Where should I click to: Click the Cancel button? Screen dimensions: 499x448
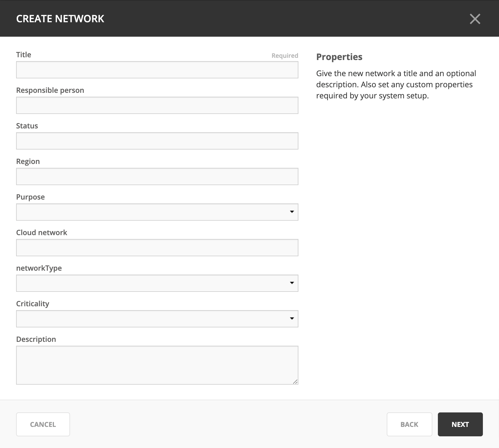tap(43, 424)
